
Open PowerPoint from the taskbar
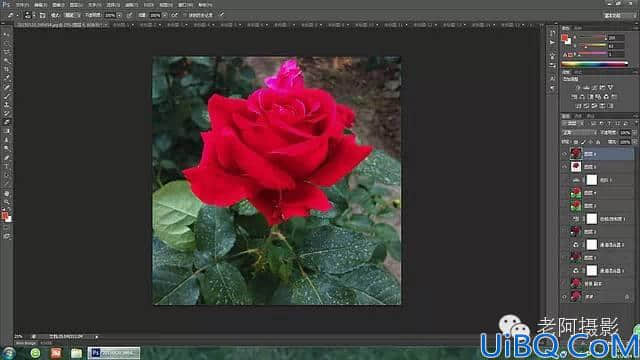(56, 353)
